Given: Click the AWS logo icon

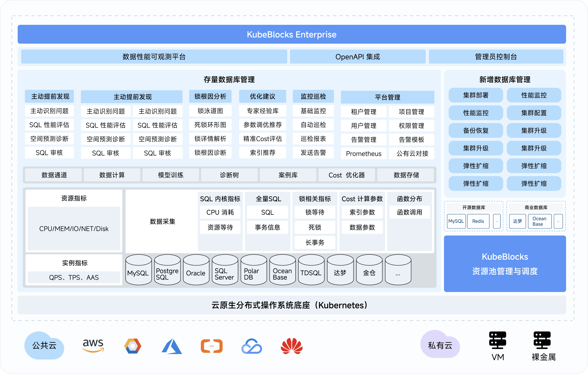Looking at the screenshot, I should (x=93, y=345).
